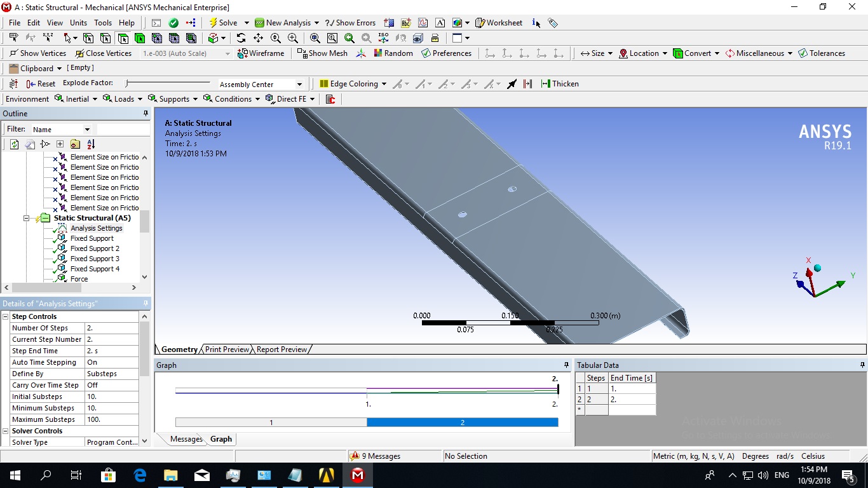The image size is (868, 488).
Task: Click the Explode Factor slider
Action: 168,83
